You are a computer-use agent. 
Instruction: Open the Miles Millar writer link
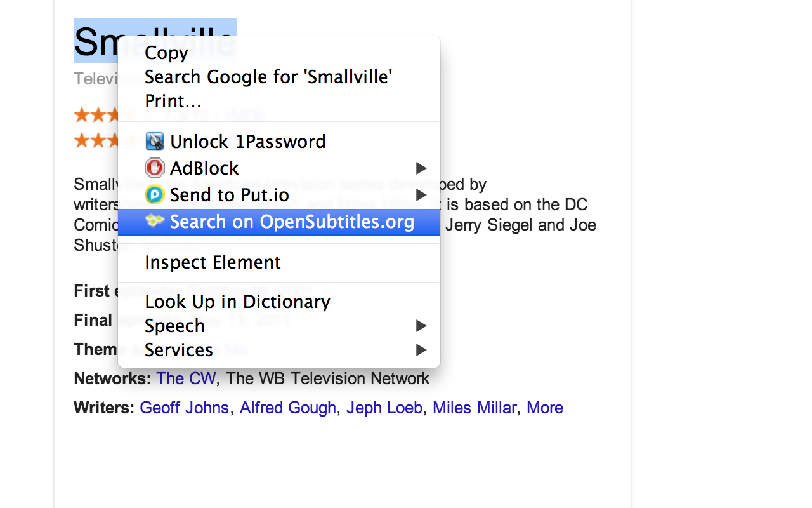pyautogui.click(x=475, y=408)
